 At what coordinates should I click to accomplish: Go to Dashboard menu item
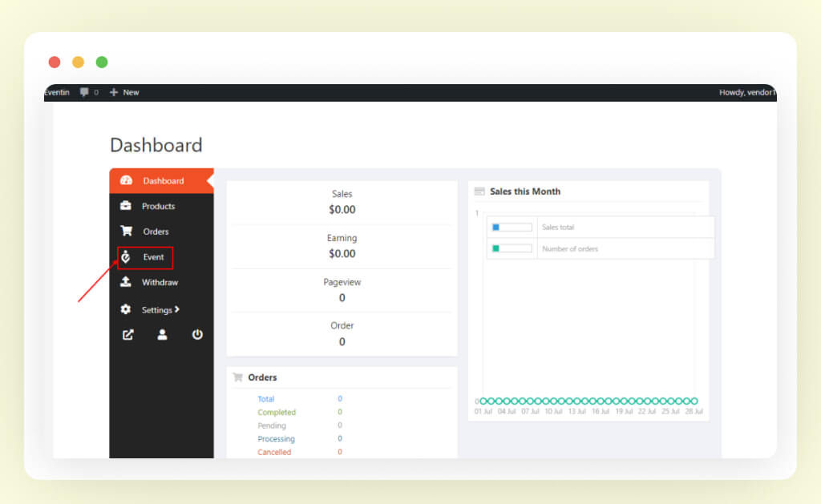pos(162,180)
